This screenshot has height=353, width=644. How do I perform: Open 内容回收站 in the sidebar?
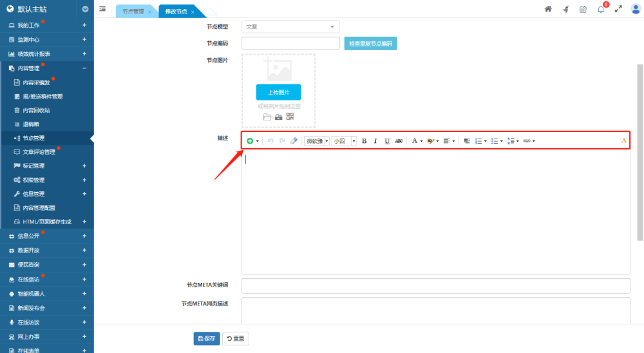click(x=36, y=110)
